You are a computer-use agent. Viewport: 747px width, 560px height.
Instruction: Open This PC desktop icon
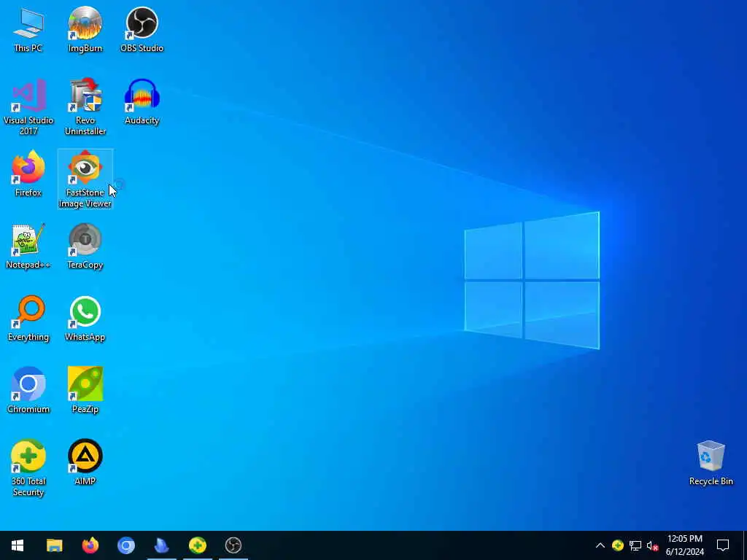[x=28, y=29]
